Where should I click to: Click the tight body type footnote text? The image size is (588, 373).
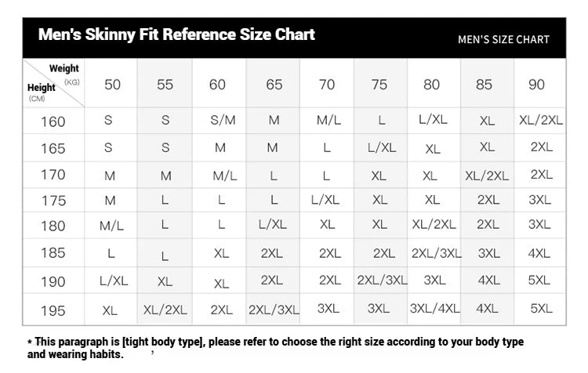tap(275, 348)
